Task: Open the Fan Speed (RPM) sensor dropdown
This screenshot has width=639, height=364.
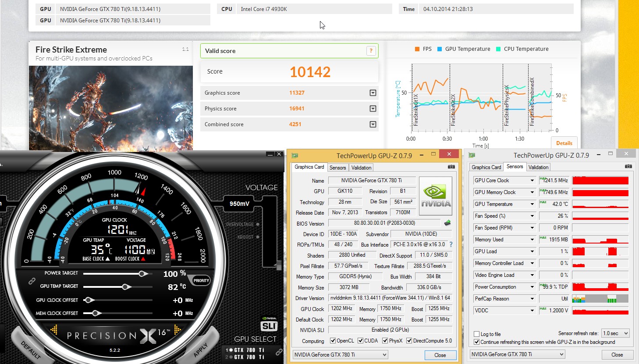Action: pos(532,228)
